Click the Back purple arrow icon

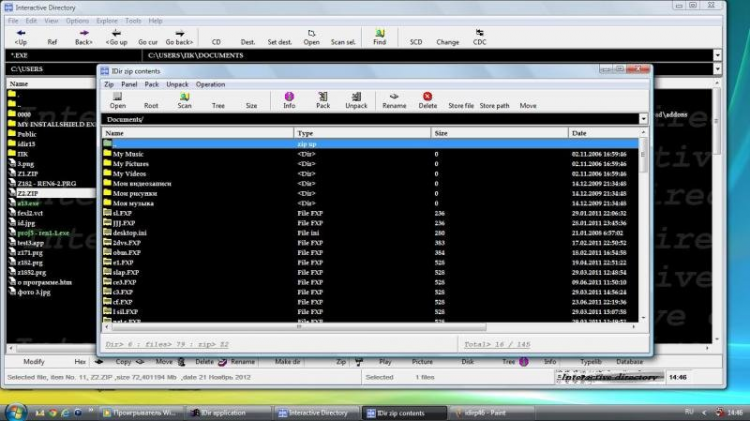(84, 33)
